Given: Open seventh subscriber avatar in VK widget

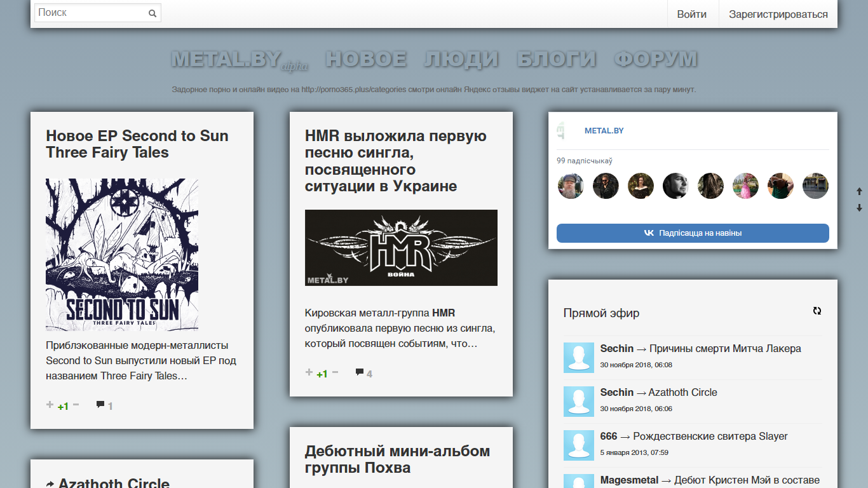Looking at the screenshot, I should pos(780,186).
